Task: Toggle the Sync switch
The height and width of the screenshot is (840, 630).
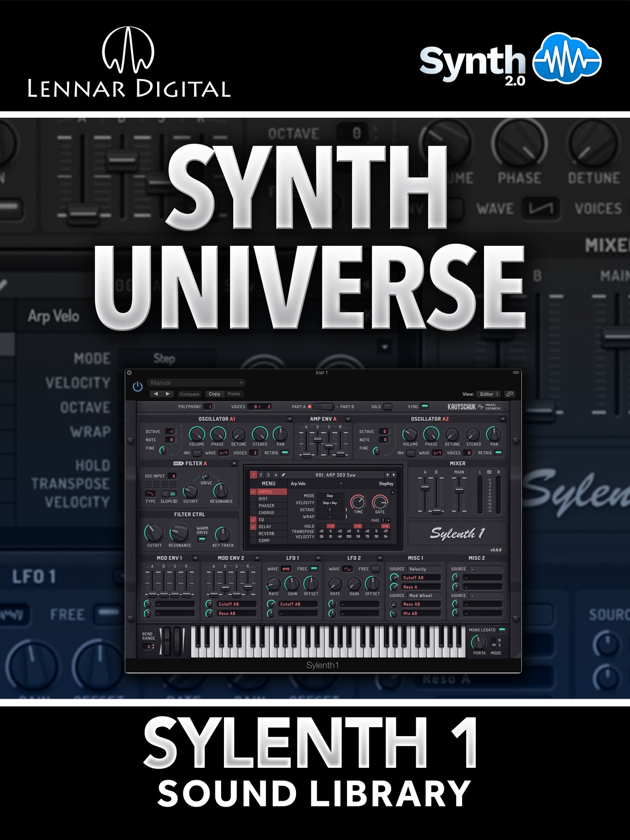Action: 425,406
